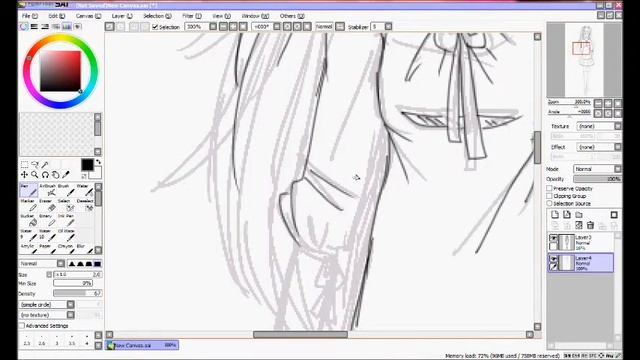Viewport: 640px width, 360px height.
Task: Select the Bucket fill tool
Action: [x=29, y=220]
